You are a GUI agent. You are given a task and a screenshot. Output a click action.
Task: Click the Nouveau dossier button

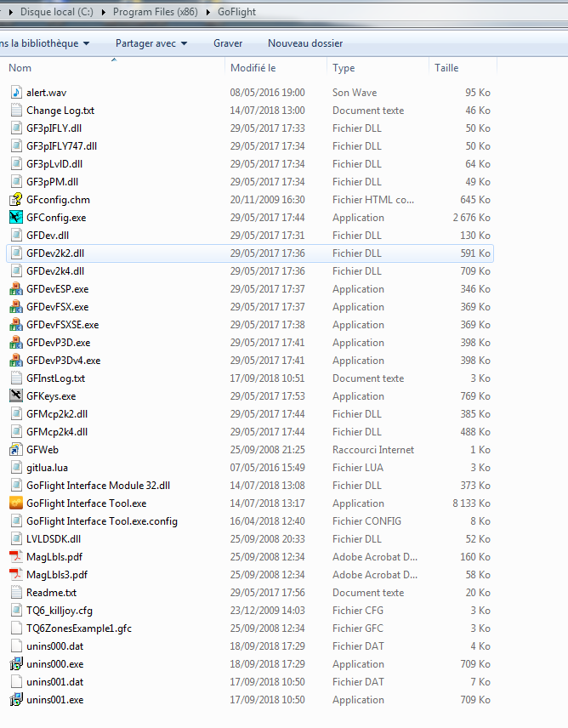[305, 43]
